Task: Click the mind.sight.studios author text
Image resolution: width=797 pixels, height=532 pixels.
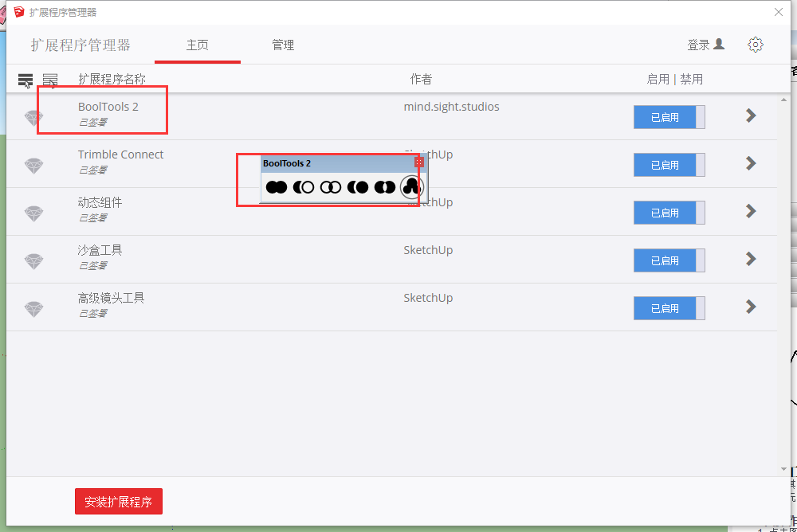Action: [451, 107]
